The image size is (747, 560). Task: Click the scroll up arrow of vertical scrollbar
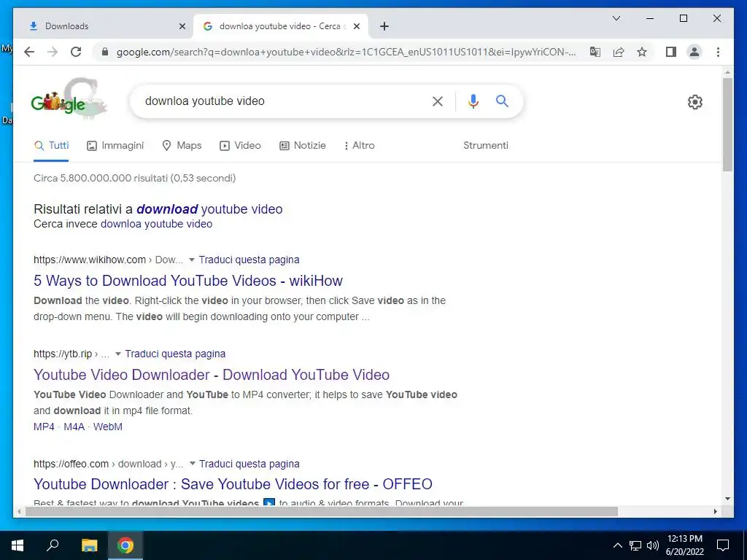[727, 72]
